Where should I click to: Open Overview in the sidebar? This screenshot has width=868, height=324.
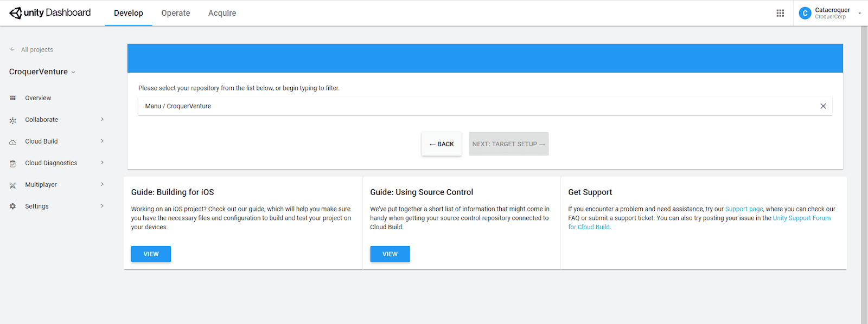[38, 98]
